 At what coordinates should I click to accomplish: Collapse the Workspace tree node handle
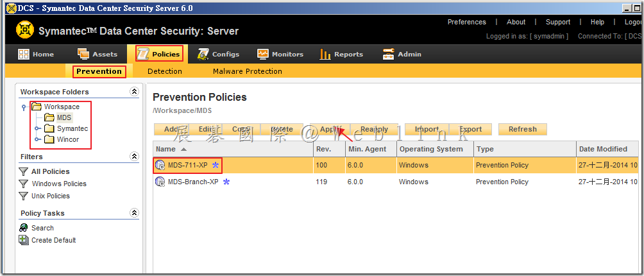[x=24, y=108]
